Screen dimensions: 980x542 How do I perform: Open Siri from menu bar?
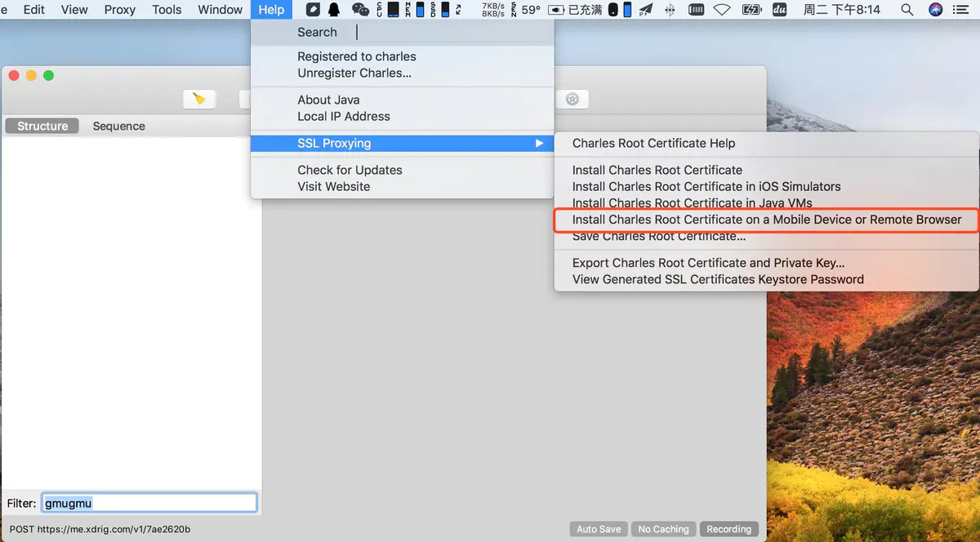click(936, 10)
